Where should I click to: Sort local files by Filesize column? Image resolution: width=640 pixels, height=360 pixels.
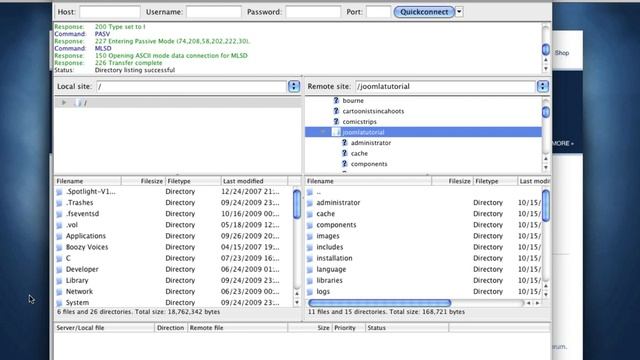tap(143, 181)
